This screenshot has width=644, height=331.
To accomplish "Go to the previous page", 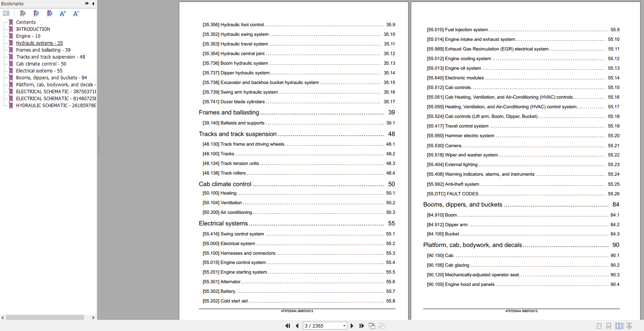I will point(297,326).
